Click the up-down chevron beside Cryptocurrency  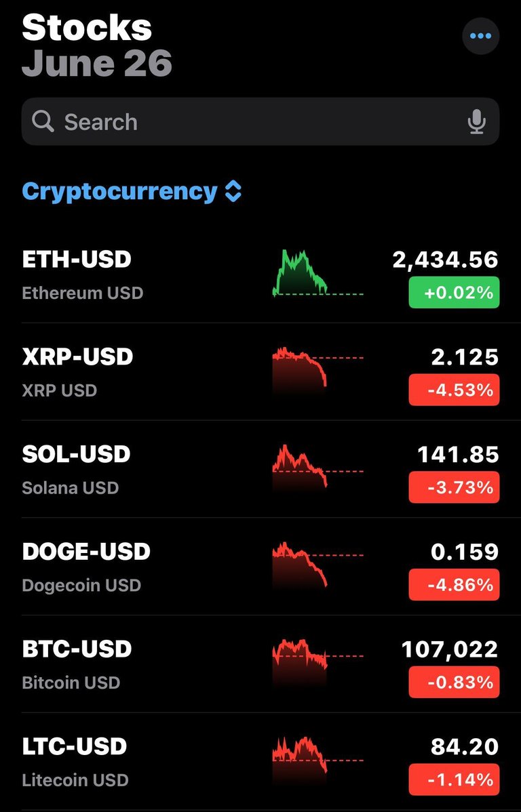click(233, 192)
